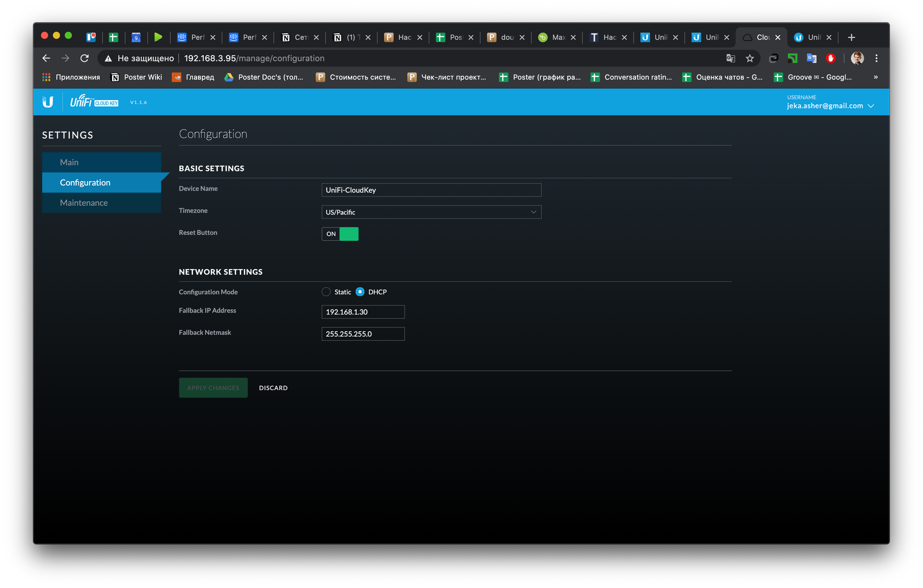Viewport: 923px width, 588px height.
Task: Click the back navigation arrow
Action: 46,58
